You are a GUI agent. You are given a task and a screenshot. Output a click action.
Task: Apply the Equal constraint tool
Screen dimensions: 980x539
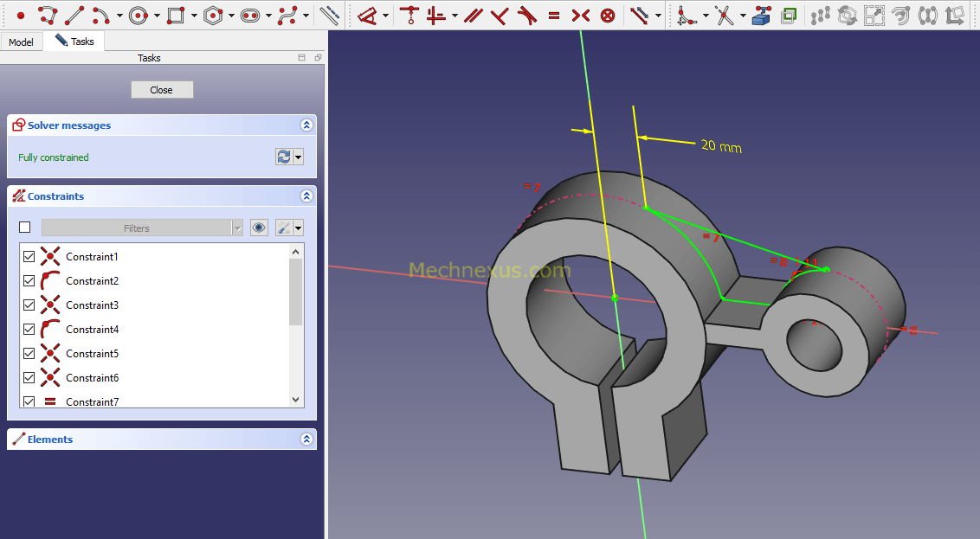coord(554,16)
